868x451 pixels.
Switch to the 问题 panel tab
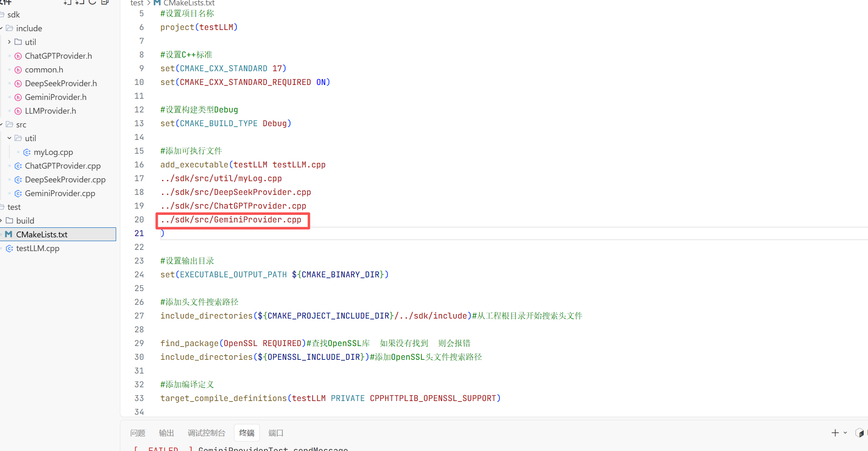tap(138, 433)
